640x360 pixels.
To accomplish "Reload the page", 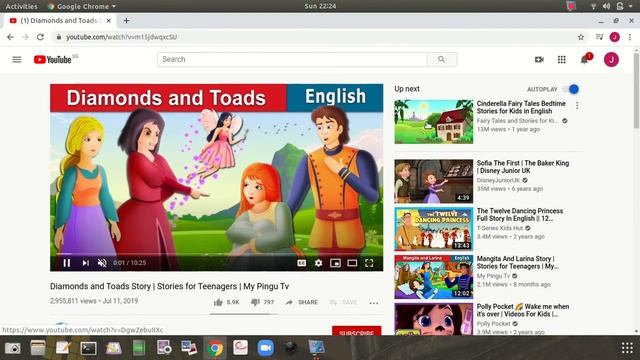I will pos(40,37).
